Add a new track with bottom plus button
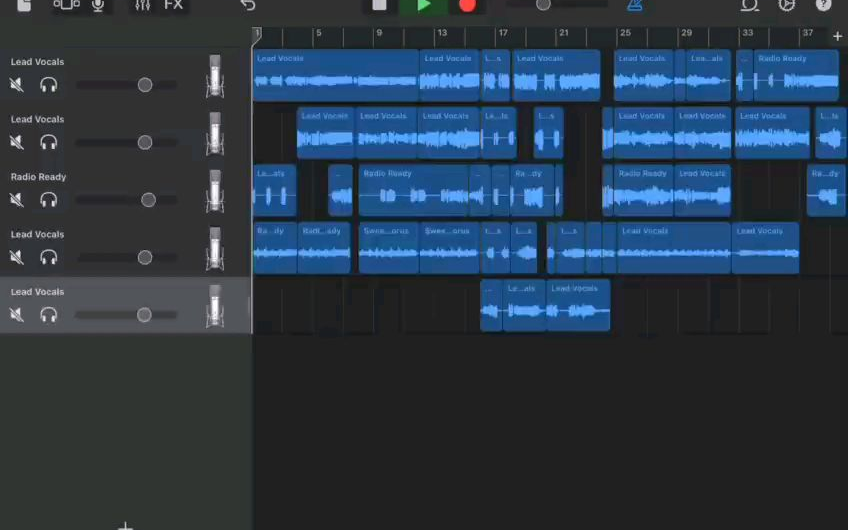The width and height of the screenshot is (848, 530). coord(125,524)
